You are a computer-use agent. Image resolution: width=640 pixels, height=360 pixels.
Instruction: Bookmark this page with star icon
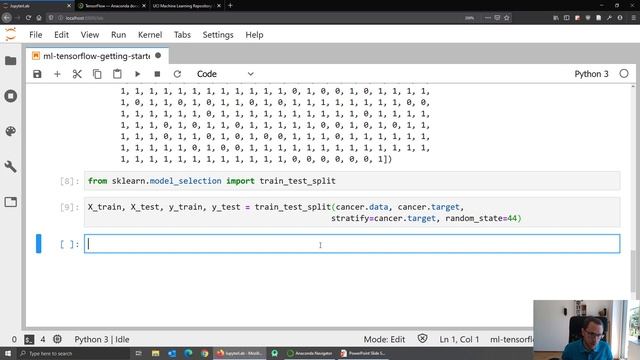(x=507, y=18)
